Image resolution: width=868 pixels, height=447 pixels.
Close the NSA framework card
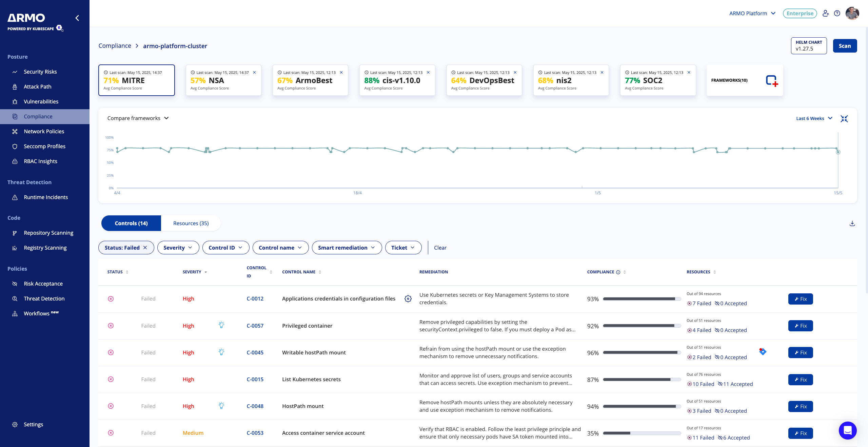pos(254,73)
